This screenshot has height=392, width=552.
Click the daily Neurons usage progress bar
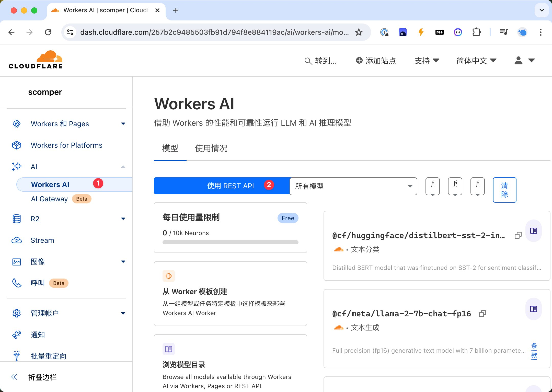click(230, 242)
